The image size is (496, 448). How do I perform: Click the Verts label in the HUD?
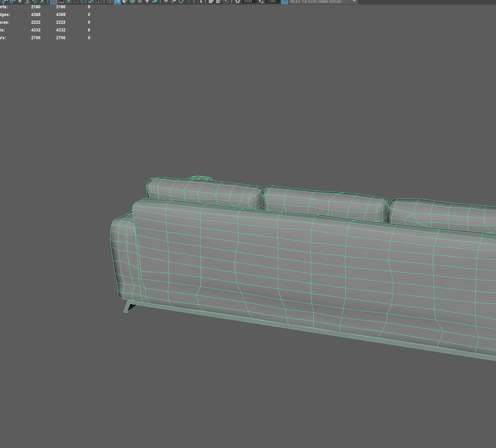[4, 7]
